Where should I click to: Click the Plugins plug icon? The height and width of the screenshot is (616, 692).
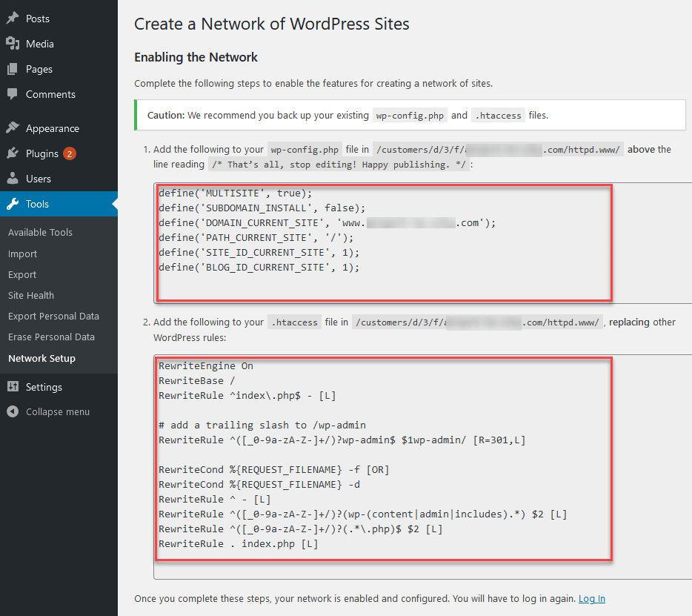coord(13,153)
